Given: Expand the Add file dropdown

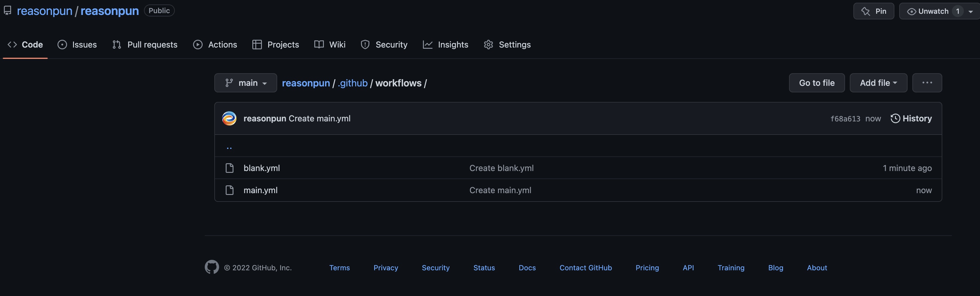Looking at the screenshot, I should 878,83.
